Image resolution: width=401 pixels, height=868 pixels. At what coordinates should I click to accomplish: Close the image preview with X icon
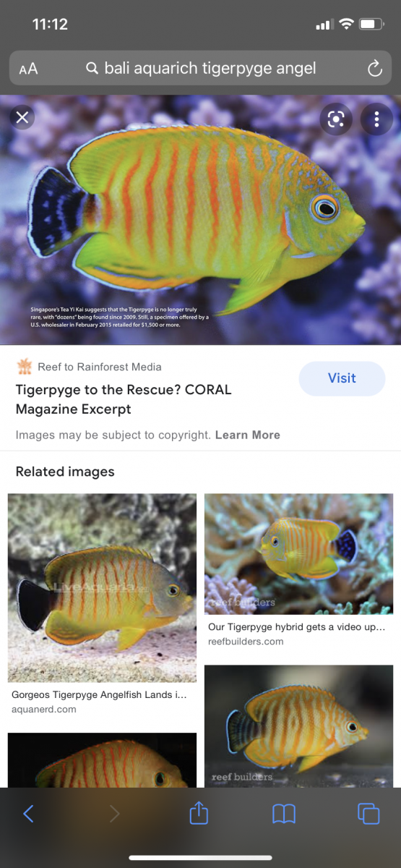click(x=22, y=117)
